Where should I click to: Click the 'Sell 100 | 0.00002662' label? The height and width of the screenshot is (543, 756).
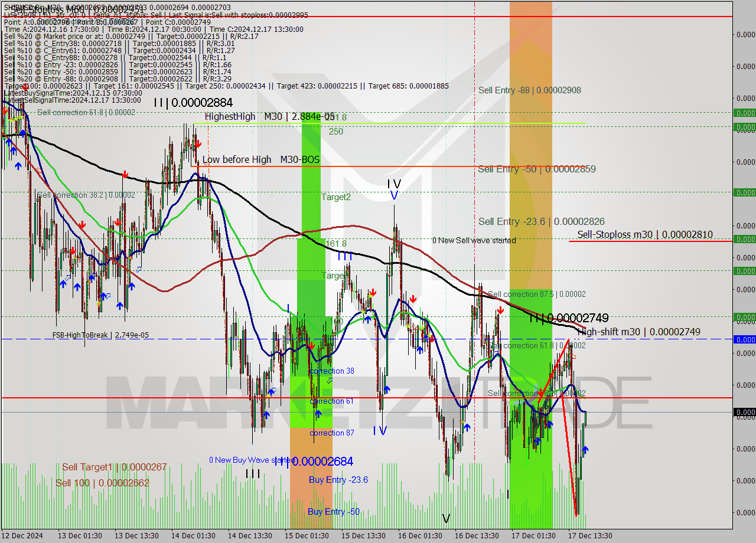(102, 483)
